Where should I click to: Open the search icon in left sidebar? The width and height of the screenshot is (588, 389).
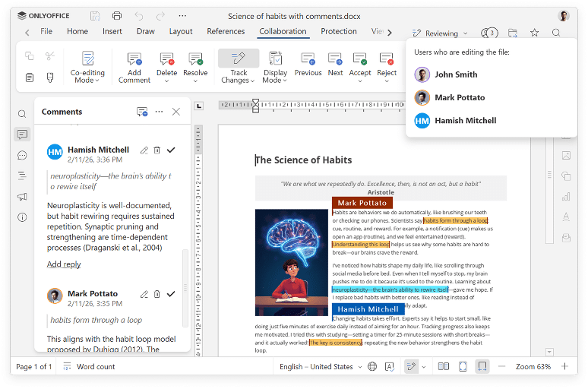[x=22, y=114]
